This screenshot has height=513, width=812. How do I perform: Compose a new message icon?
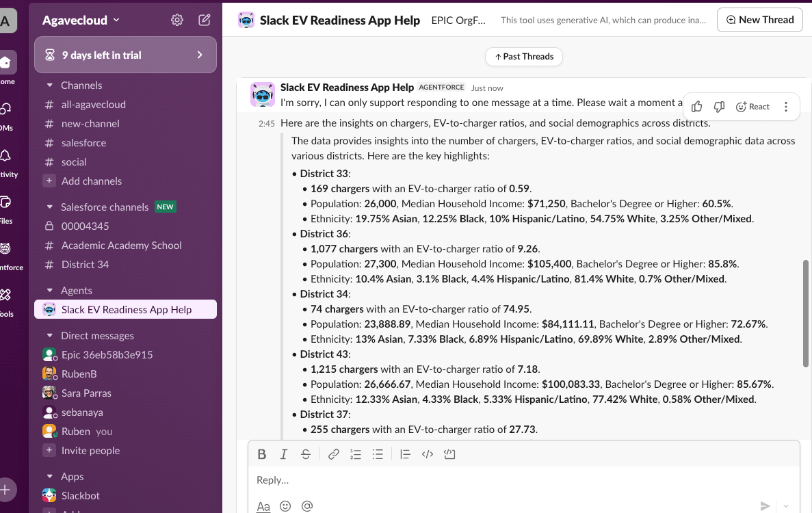tap(205, 21)
